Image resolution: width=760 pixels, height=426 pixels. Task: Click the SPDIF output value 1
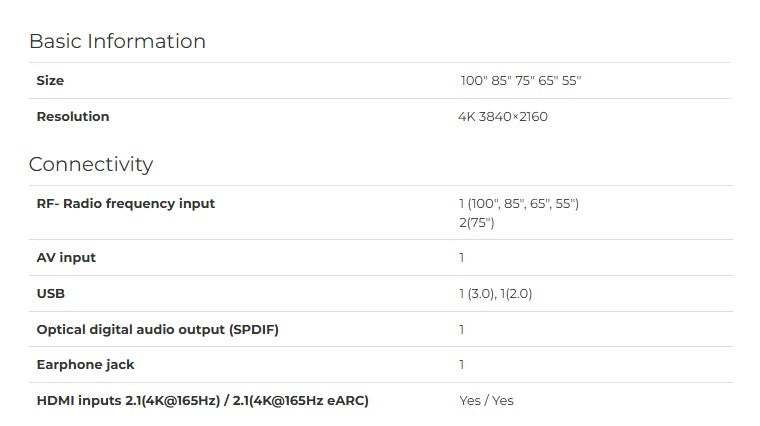point(462,330)
